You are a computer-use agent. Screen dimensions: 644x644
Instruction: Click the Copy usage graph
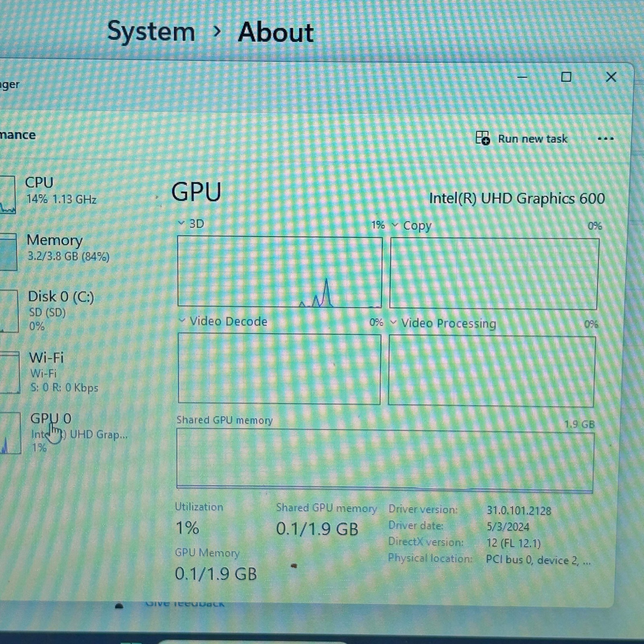[x=494, y=274]
